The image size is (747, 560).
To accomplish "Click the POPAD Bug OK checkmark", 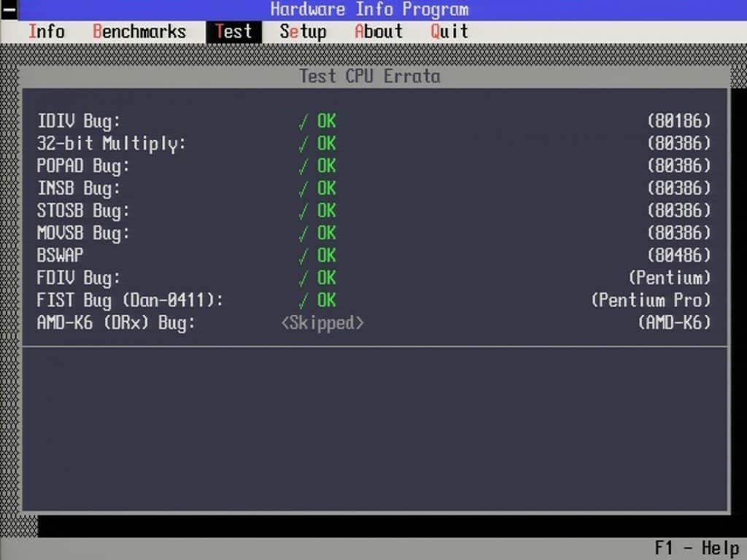I will click(303, 166).
